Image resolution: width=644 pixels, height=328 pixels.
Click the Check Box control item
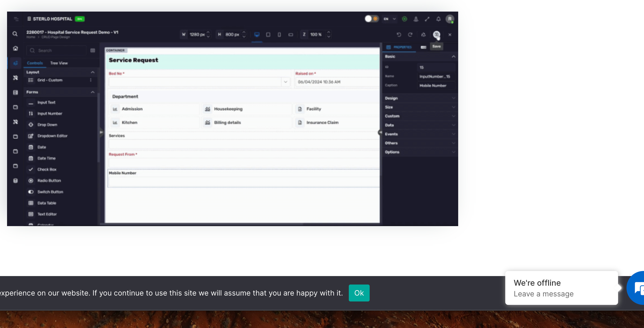[x=47, y=169]
